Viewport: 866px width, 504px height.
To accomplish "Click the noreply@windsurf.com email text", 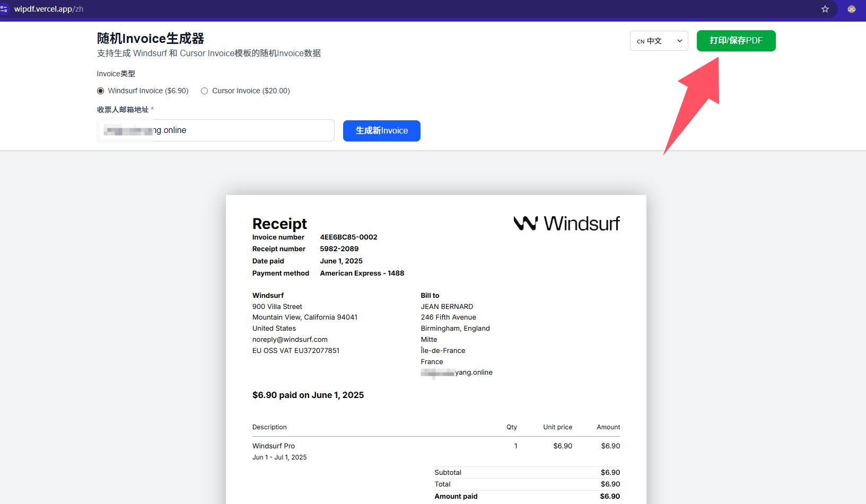I will pos(290,340).
